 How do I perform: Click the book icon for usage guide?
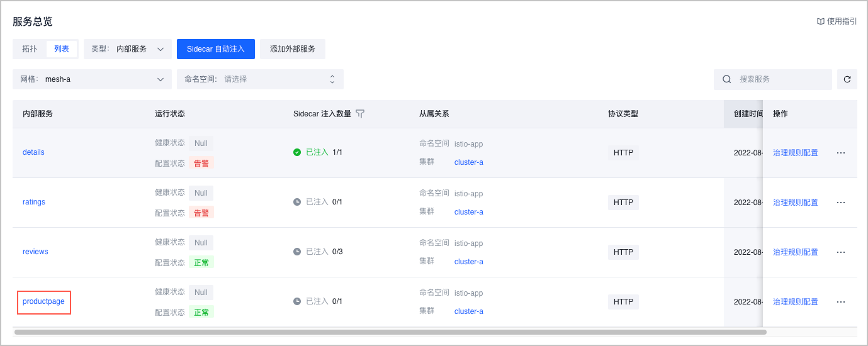(820, 21)
